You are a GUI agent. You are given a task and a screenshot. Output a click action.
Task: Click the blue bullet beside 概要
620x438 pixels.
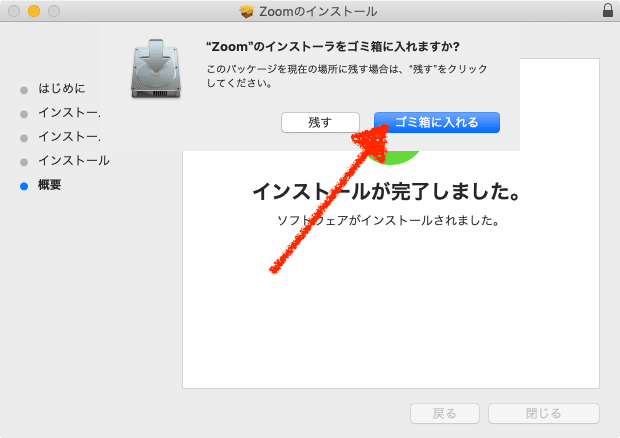pos(24,186)
